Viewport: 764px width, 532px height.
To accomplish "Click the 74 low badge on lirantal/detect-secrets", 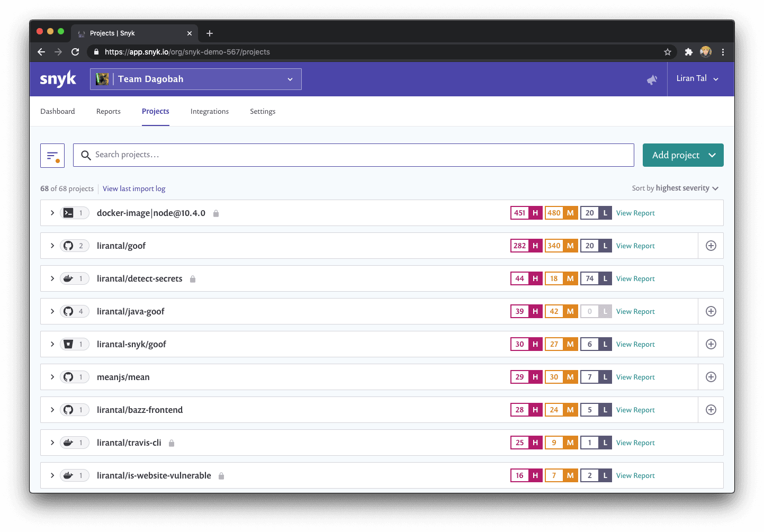I will pos(596,278).
